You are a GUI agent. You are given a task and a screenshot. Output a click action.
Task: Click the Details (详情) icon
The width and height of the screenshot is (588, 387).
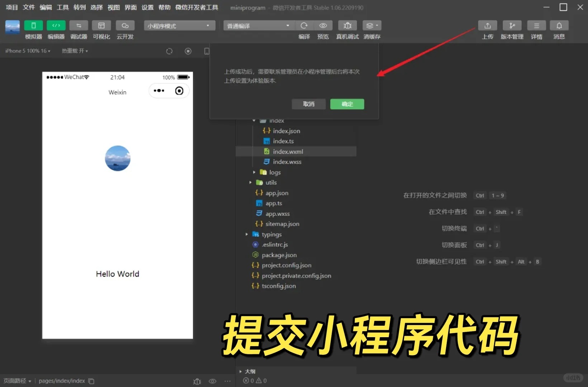tap(536, 26)
